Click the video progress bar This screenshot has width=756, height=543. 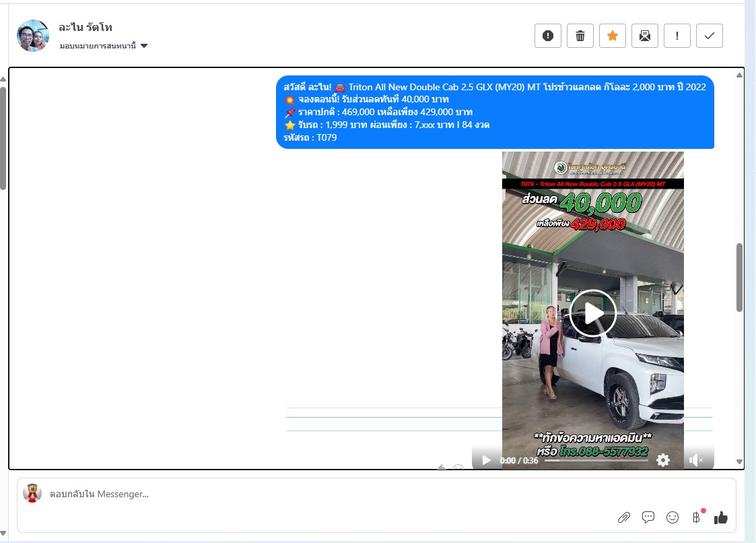596,461
